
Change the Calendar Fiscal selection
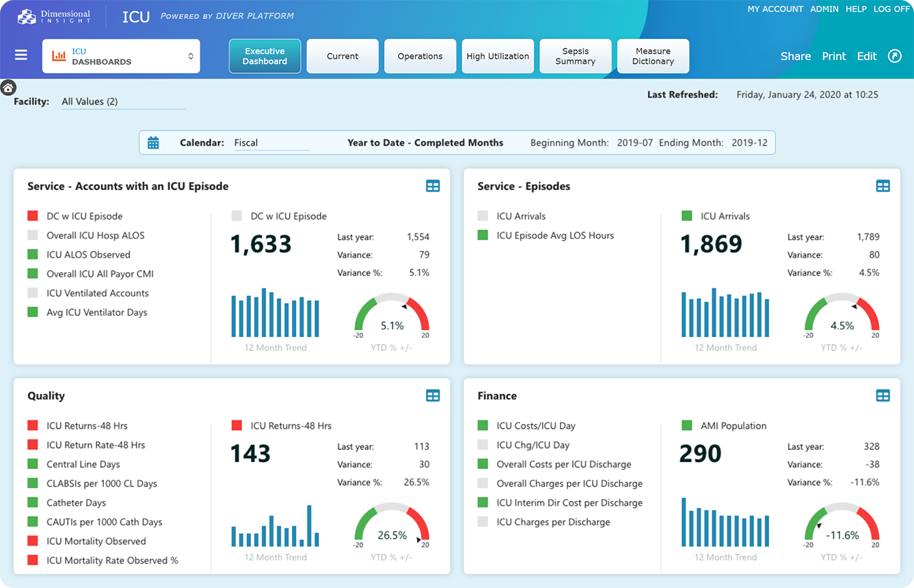click(x=271, y=143)
